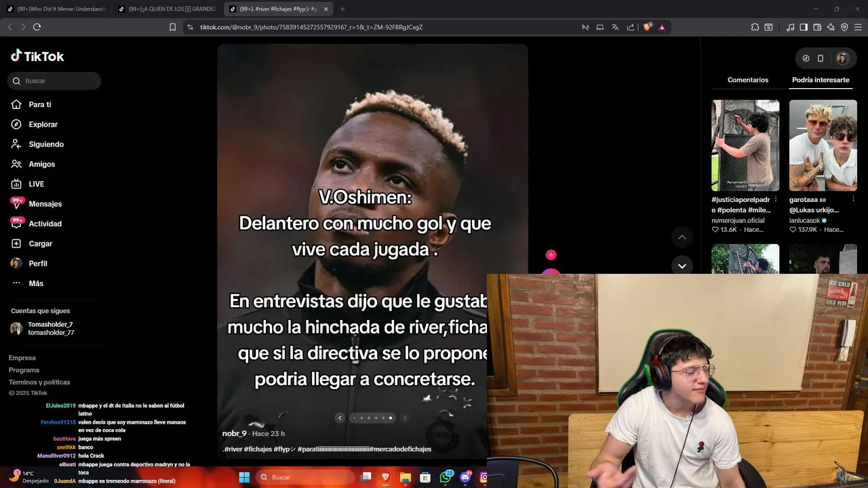This screenshot has width=868, height=488.
Task: Go back in browser history
Action: pyautogui.click(x=9, y=27)
